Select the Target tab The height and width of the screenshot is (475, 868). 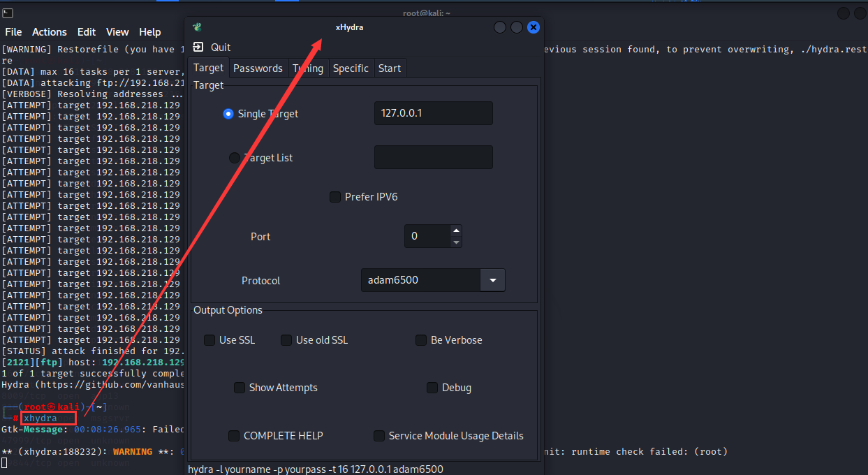point(208,68)
